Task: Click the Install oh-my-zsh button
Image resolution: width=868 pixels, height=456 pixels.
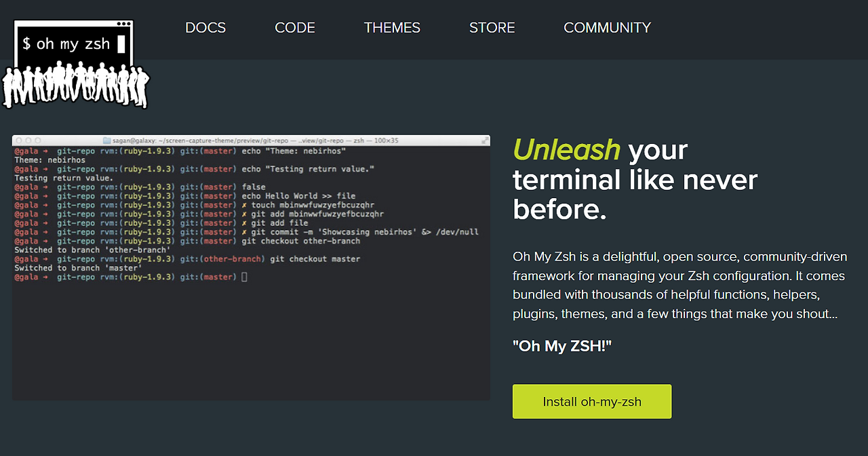Action: coord(592,402)
